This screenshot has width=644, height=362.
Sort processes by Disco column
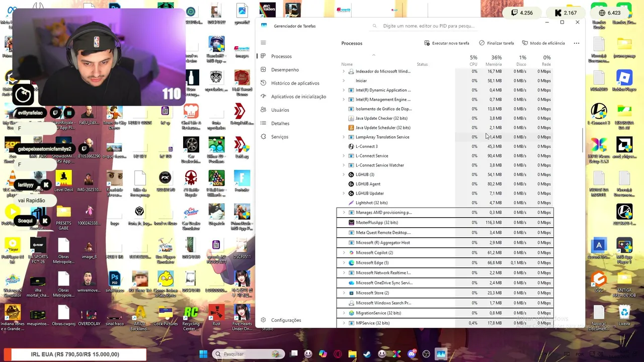(521, 60)
